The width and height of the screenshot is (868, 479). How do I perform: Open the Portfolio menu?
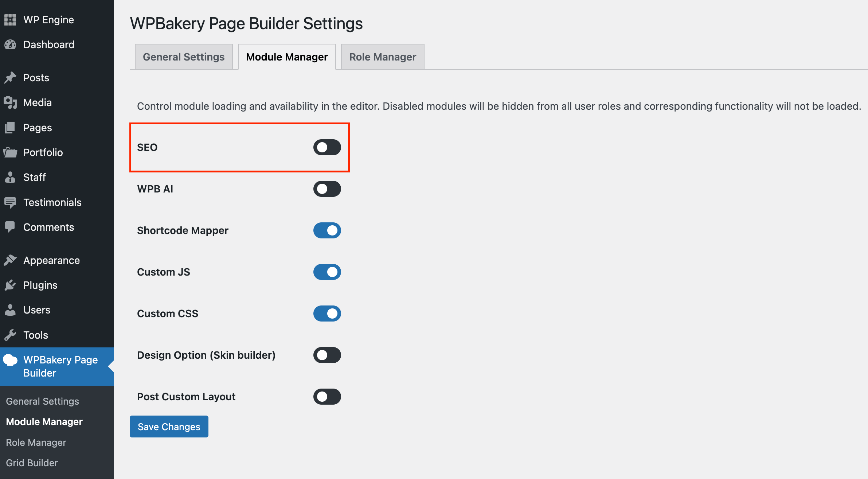tap(57, 152)
